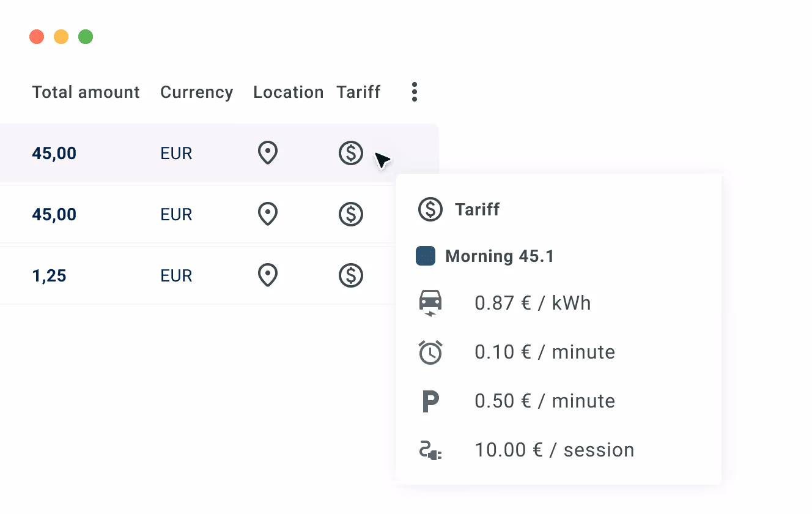Open the Tariff column header options
812x514 pixels.
[x=358, y=92]
